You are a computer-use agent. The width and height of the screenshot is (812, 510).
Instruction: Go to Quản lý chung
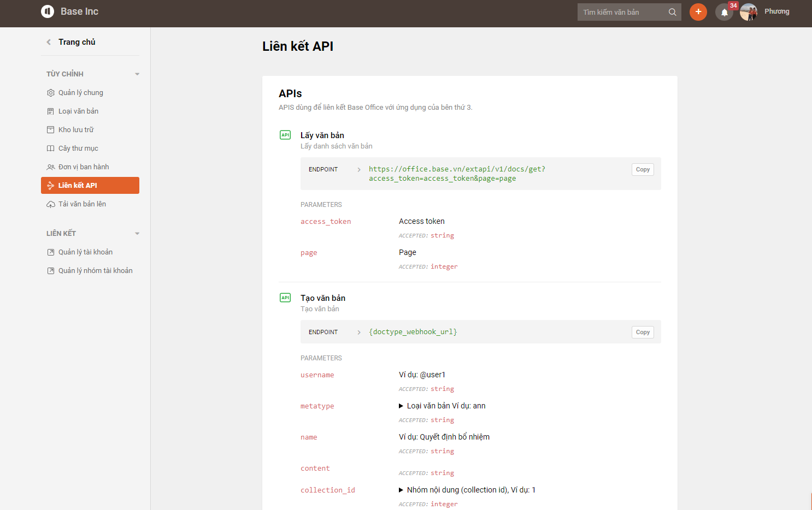[x=90, y=93]
